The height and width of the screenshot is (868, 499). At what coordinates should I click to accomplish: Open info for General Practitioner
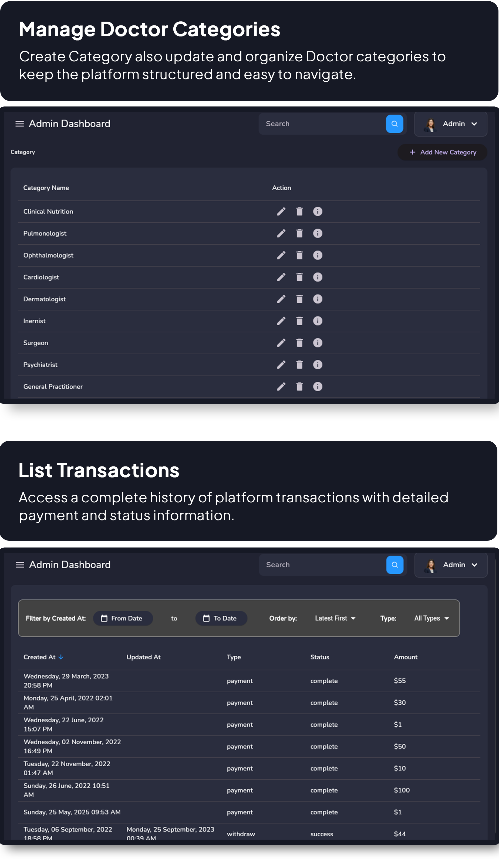click(x=318, y=386)
